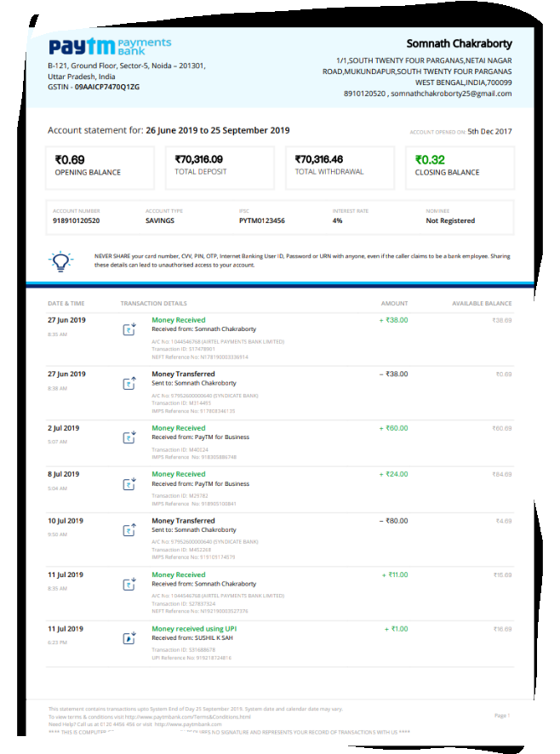
Task: Click NEFT Reference No: N178190033336914
Action: tap(200, 357)
